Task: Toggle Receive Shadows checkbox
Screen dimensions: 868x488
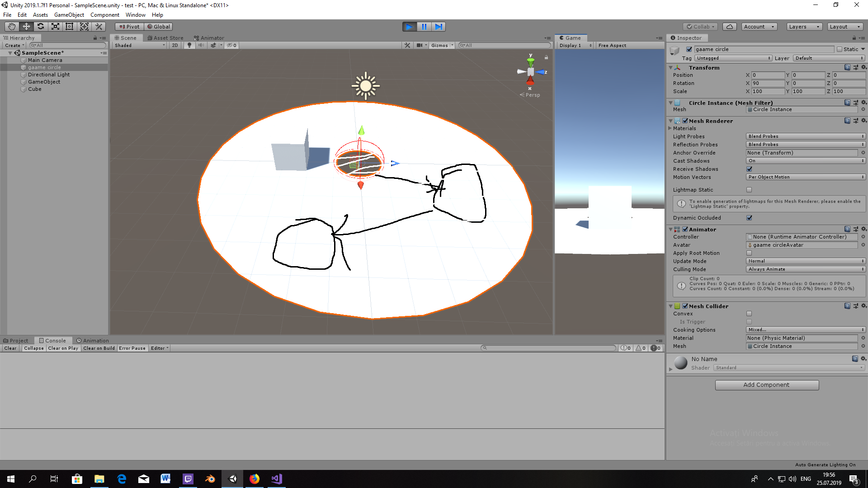Action: click(749, 169)
